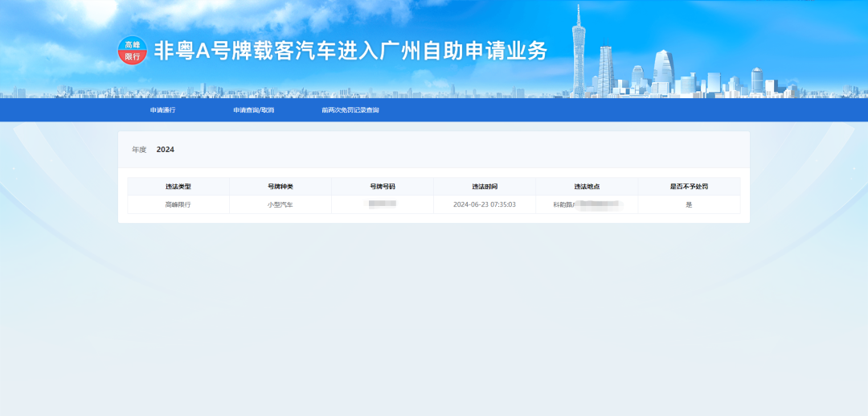
Task: Click the 是 value in penalty column
Action: click(689, 205)
